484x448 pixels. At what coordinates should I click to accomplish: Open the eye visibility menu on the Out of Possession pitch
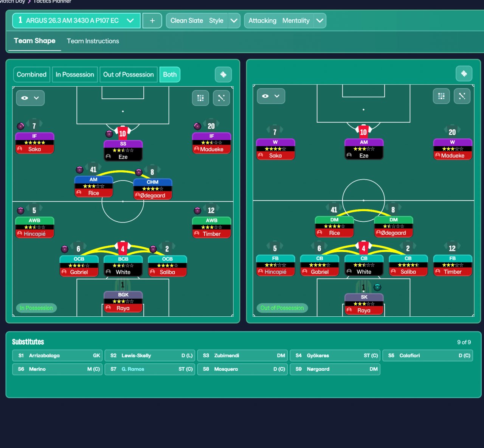point(271,96)
